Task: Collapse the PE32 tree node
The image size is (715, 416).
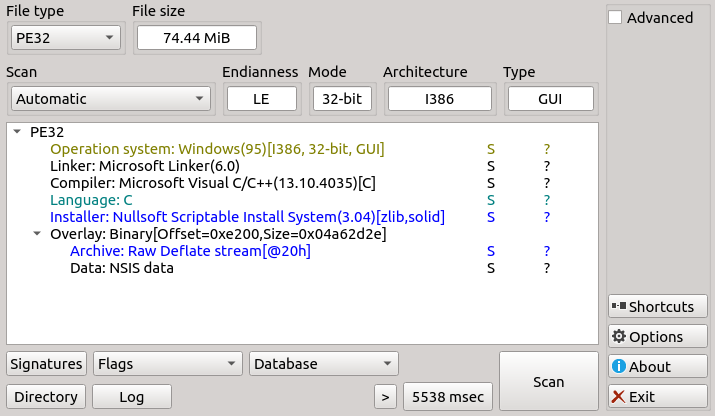Action: pyautogui.click(x=17, y=132)
